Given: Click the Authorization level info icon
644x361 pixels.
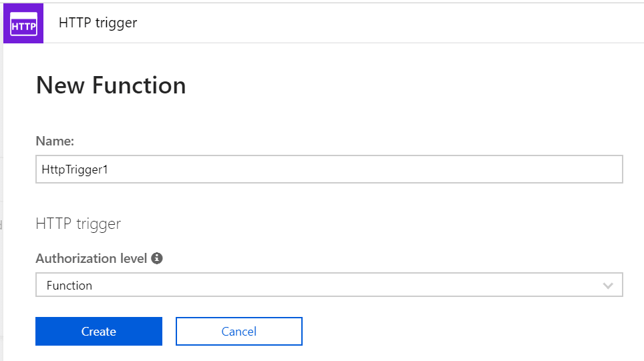Looking at the screenshot, I should pyautogui.click(x=157, y=258).
